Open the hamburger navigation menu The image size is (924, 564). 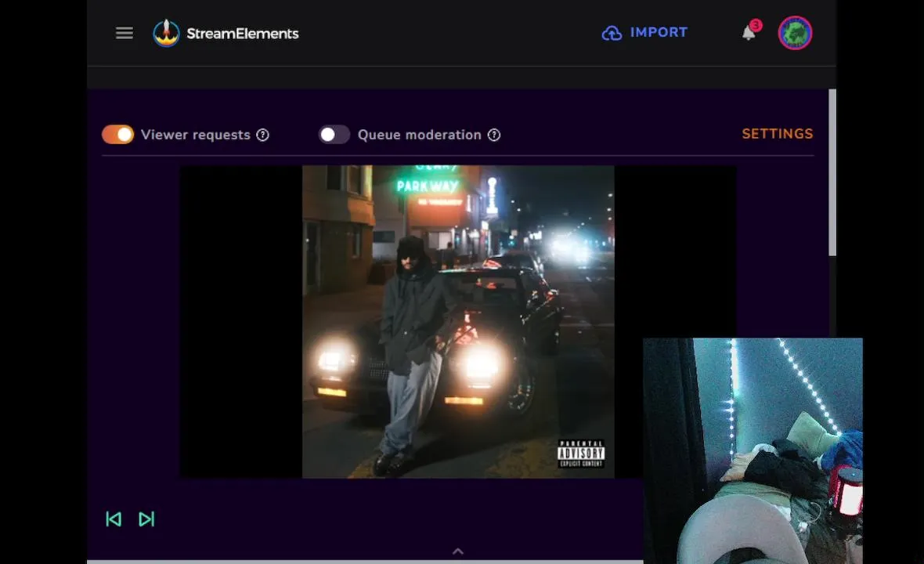pyautogui.click(x=125, y=33)
